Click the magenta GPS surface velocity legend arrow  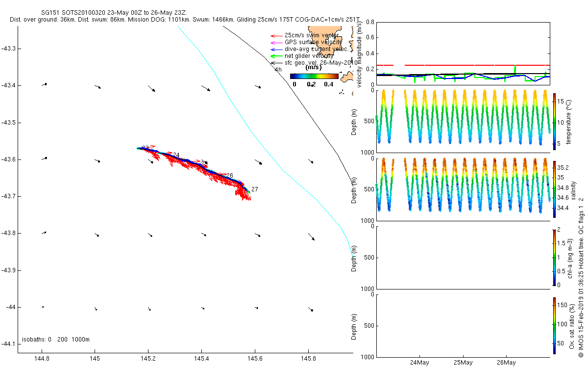point(277,42)
